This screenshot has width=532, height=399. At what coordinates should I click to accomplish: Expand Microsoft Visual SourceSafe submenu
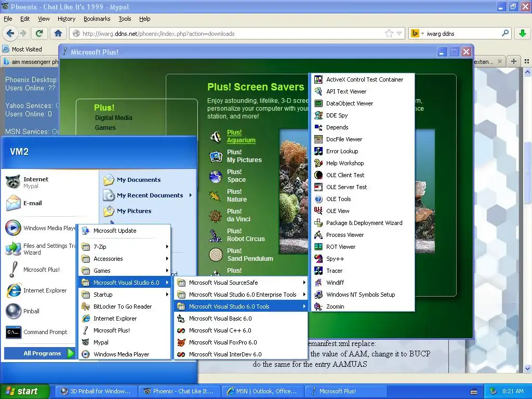241,282
